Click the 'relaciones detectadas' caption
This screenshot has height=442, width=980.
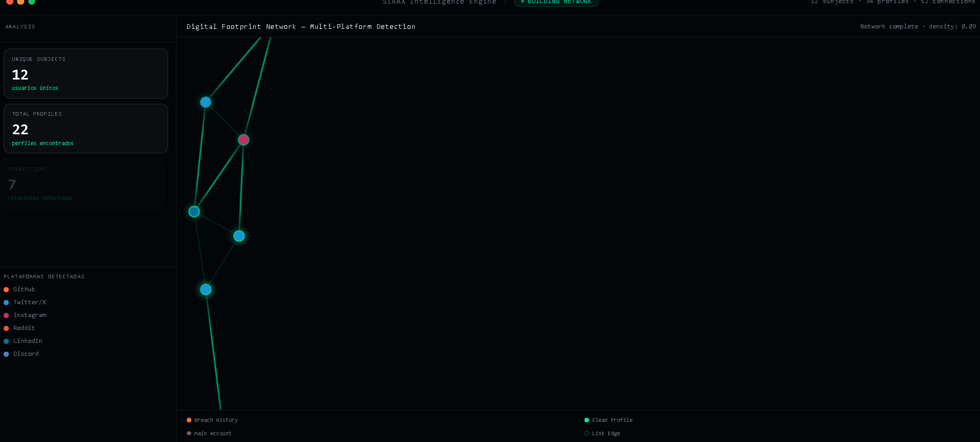[40, 198]
